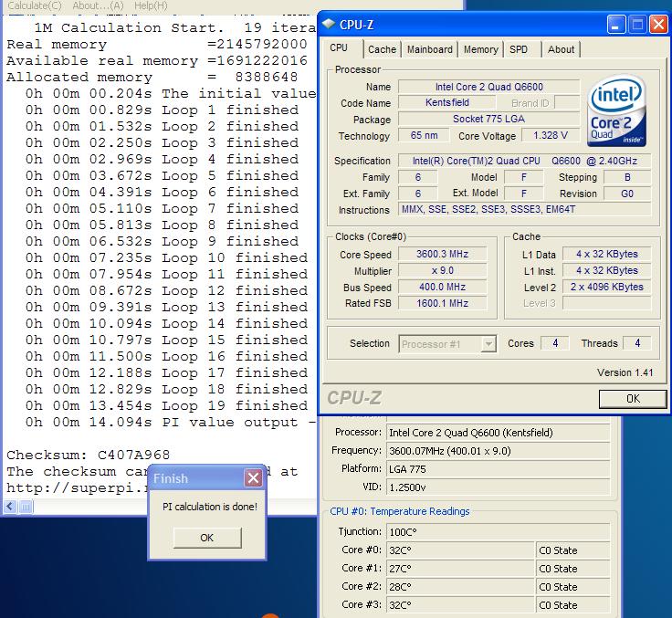Click the Super PI horizontal scrollbar thumb
This screenshot has width=672, height=618.
coord(26,507)
